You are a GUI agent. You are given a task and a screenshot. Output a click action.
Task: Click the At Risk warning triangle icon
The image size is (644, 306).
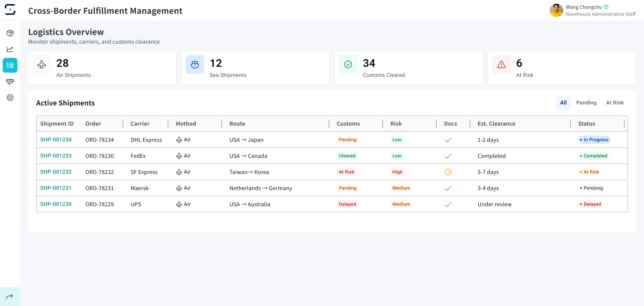[x=501, y=64]
